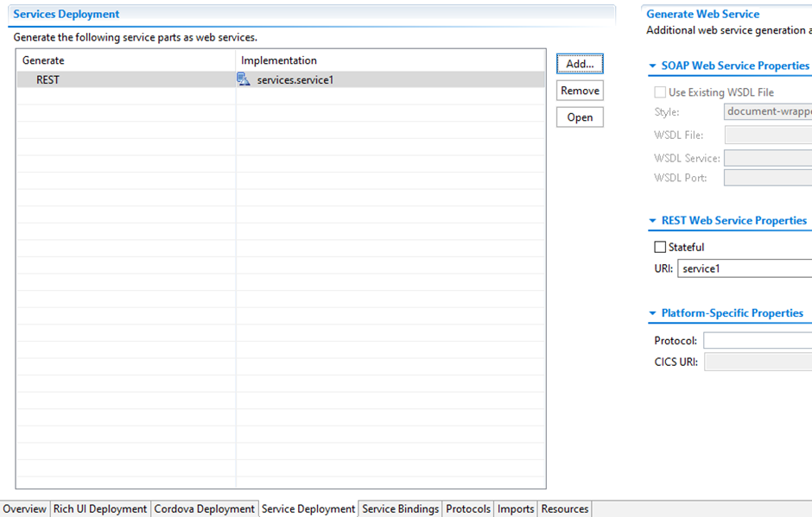Select the Service Deployment tab
This screenshot has width=812, height=517.
click(308, 508)
